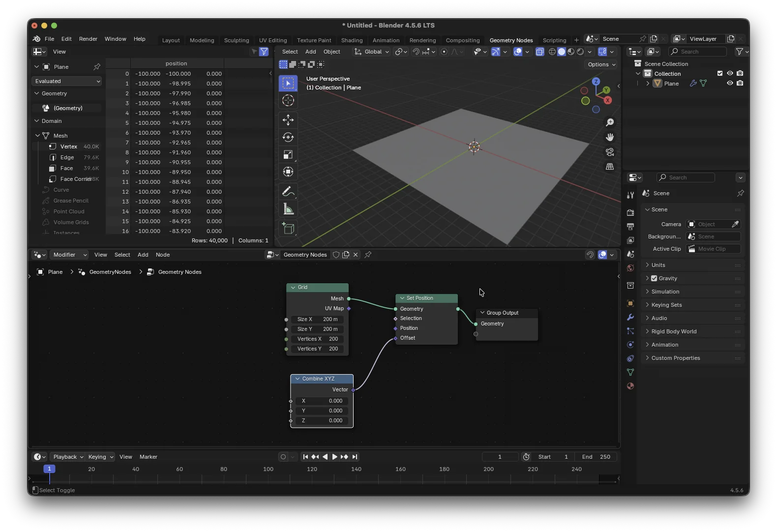
Task: Toggle the Gravity checkbox
Action: click(654, 278)
